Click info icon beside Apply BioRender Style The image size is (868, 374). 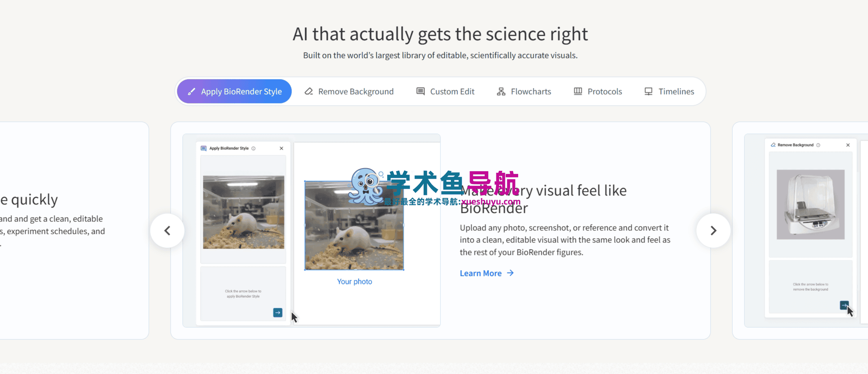click(x=253, y=148)
